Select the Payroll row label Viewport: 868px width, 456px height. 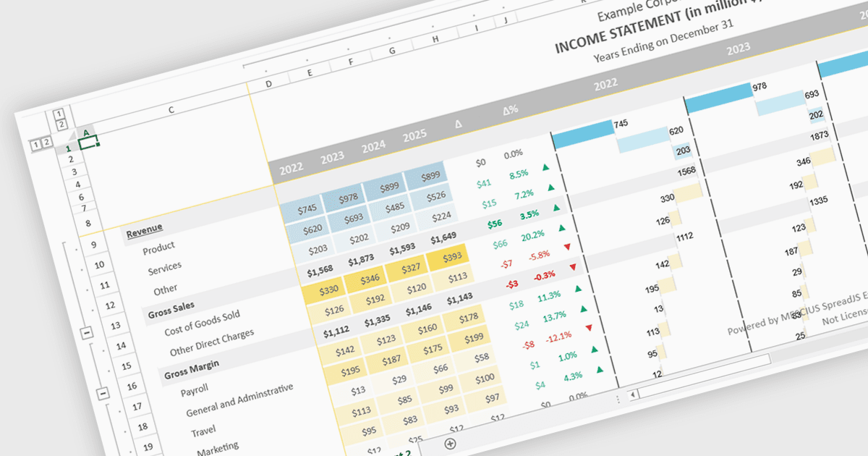pos(195,392)
